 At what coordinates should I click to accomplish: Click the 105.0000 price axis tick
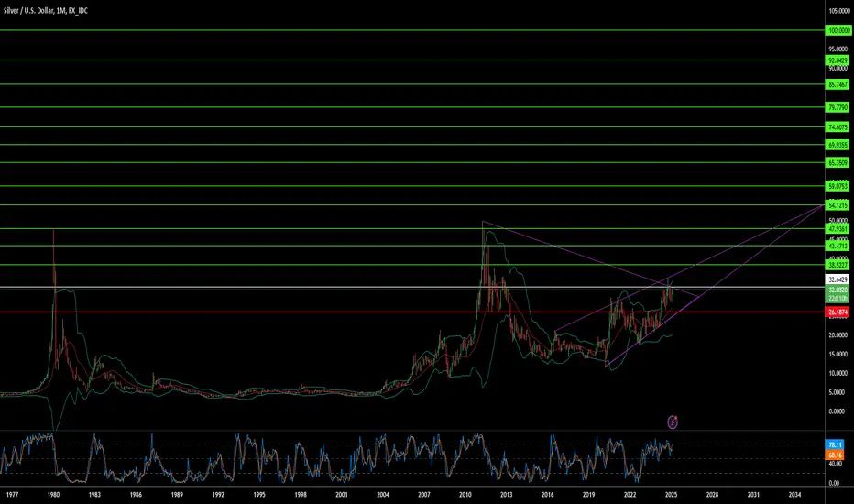tap(839, 11)
